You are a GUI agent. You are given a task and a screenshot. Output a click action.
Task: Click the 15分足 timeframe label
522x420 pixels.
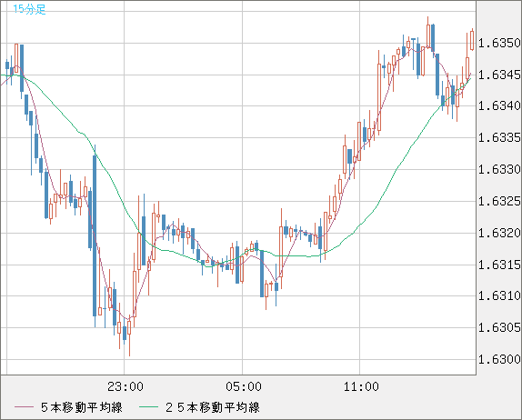click(x=29, y=9)
